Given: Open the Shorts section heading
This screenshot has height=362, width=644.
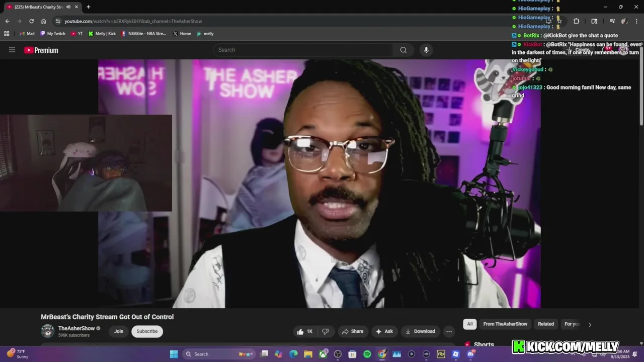Looking at the screenshot, I should tap(484, 344).
